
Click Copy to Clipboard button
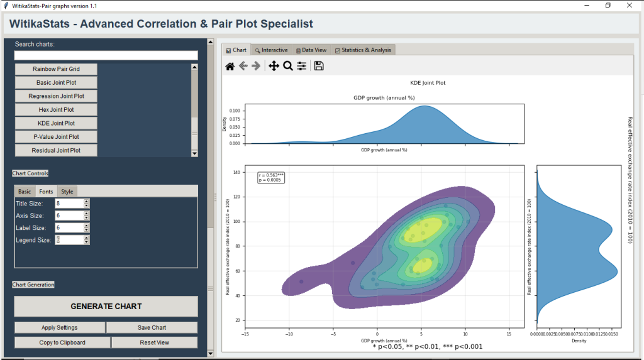pyautogui.click(x=62, y=342)
